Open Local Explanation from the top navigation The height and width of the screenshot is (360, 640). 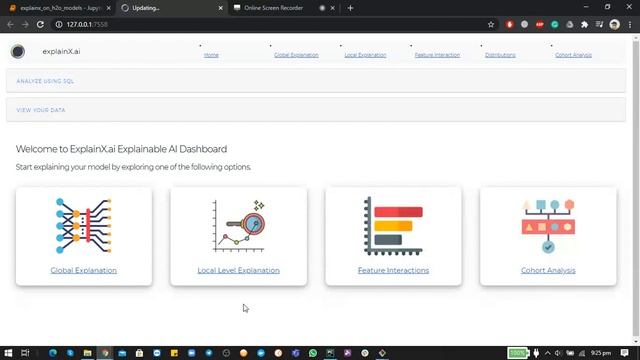(x=365, y=55)
